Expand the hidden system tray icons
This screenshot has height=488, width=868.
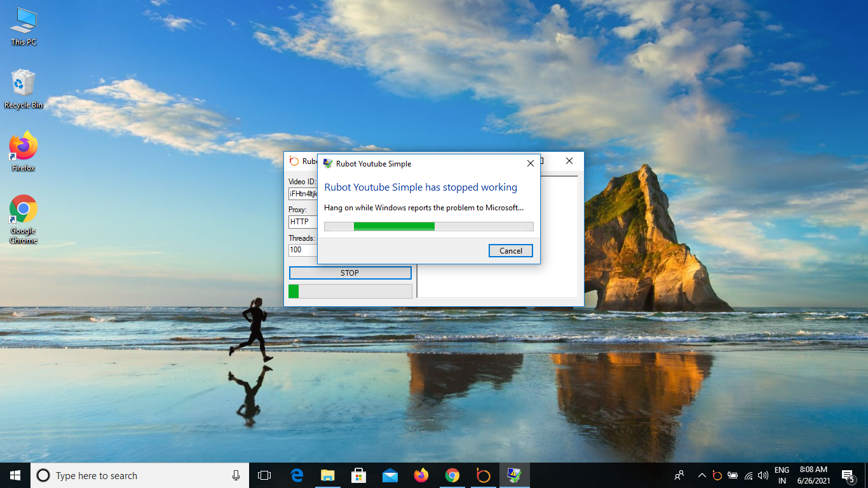click(702, 475)
